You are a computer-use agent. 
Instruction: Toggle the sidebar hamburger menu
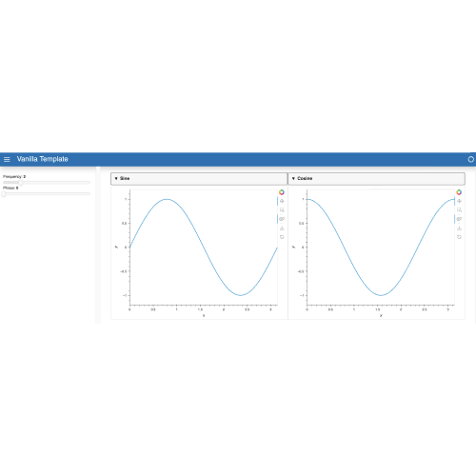(7, 159)
